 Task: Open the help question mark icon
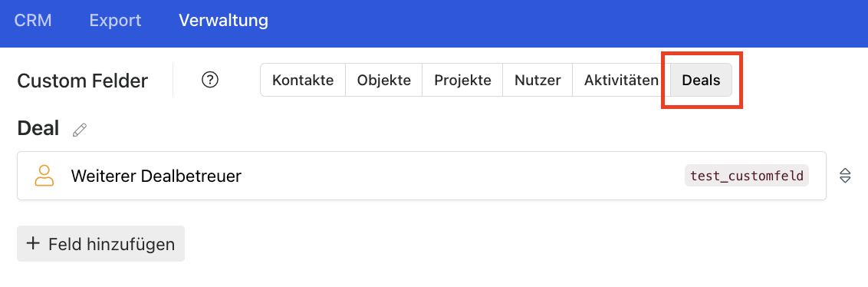coord(210,81)
